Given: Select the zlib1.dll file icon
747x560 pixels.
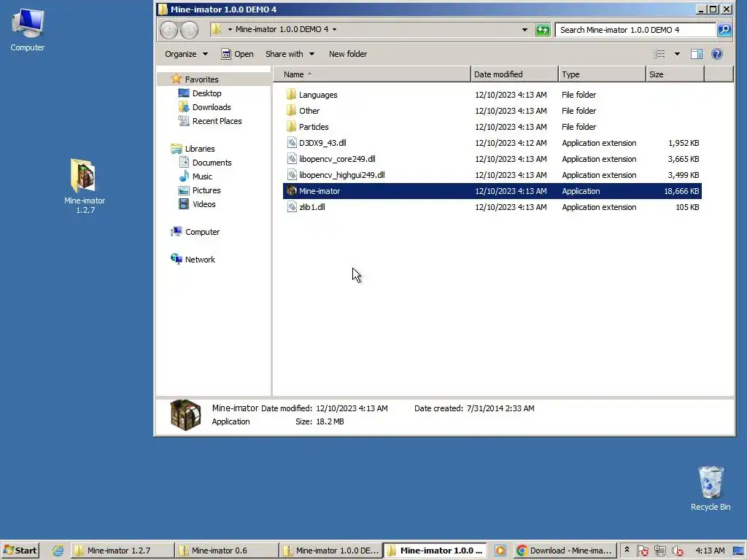Looking at the screenshot, I should point(292,206).
